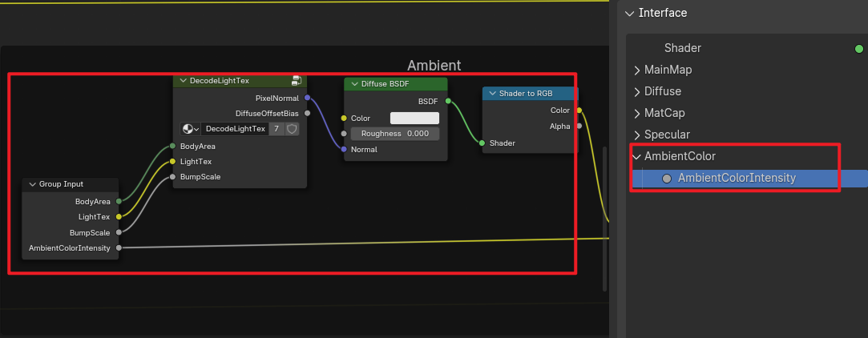The image size is (868, 338).
Task: Select AmbientColorIntensity item in Interface list
Action: click(x=737, y=179)
